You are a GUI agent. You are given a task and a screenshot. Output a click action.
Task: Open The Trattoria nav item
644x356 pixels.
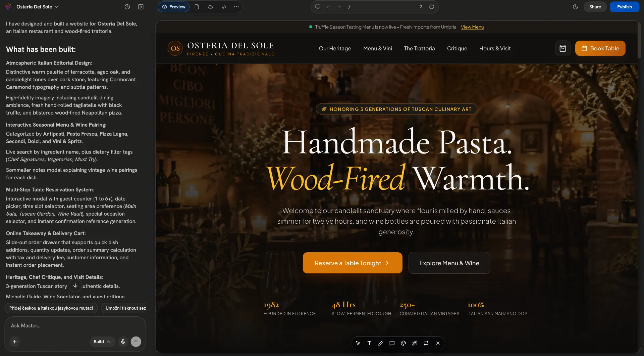(x=419, y=48)
